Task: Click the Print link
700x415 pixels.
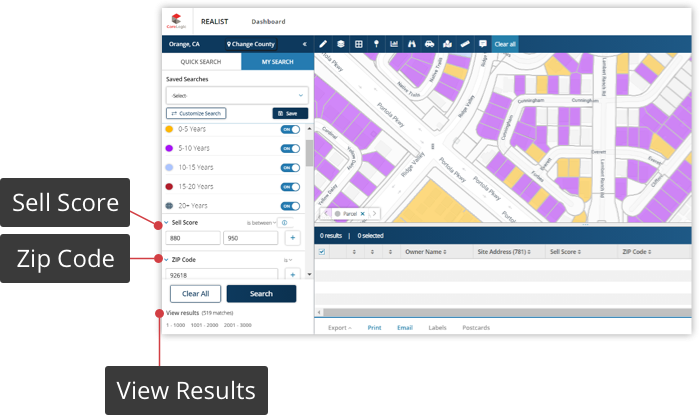Action: 375,328
